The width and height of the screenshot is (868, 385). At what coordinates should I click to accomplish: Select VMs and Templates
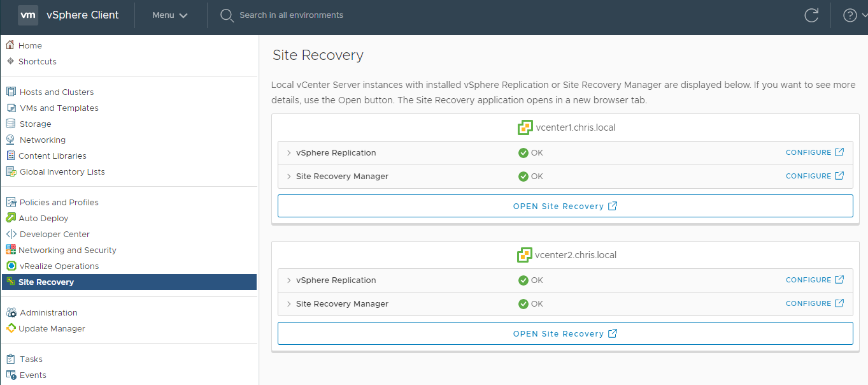tap(59, 108)
